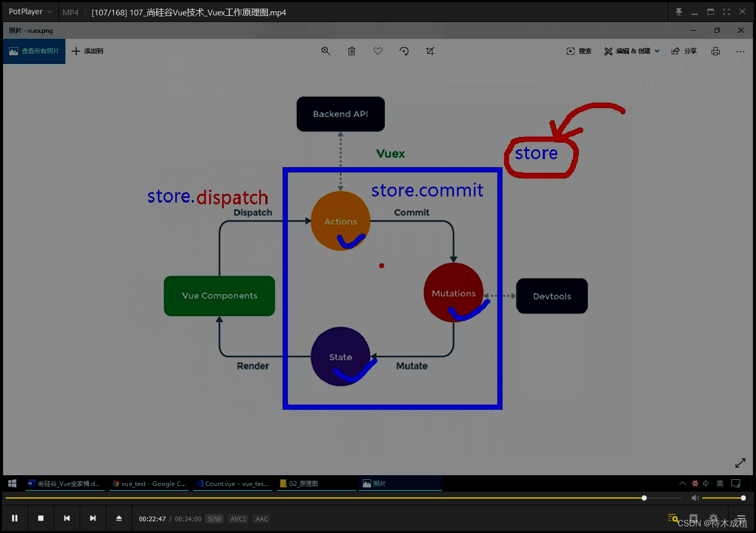Viewport: 756px width, 533px height.
Task: Click the MP4 format label in title bar
Action: 71,12
